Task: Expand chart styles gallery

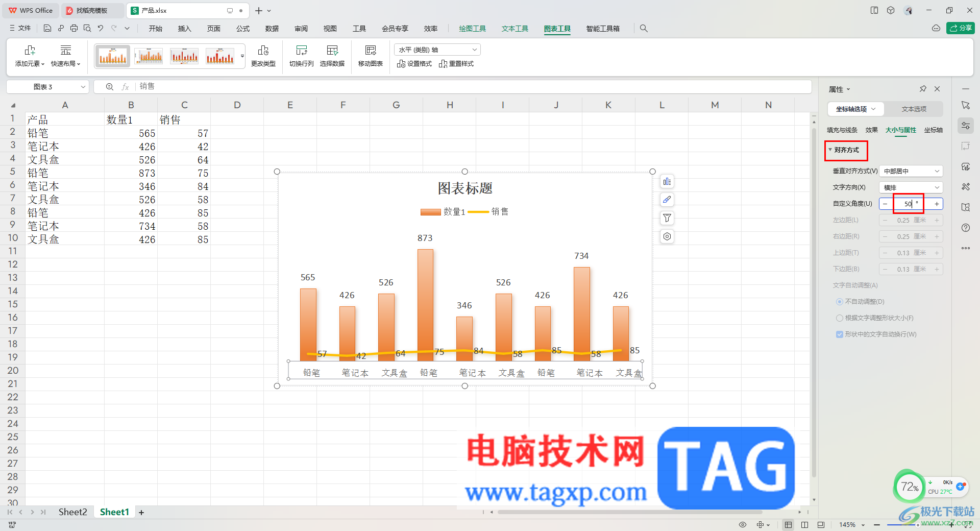Action: tap(242, 56)
